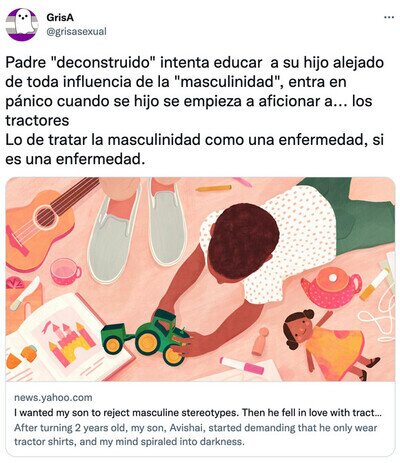Screen dimensions: 400x463
Task: Click the orange guitar in illustration
Action: pos(43,222)
